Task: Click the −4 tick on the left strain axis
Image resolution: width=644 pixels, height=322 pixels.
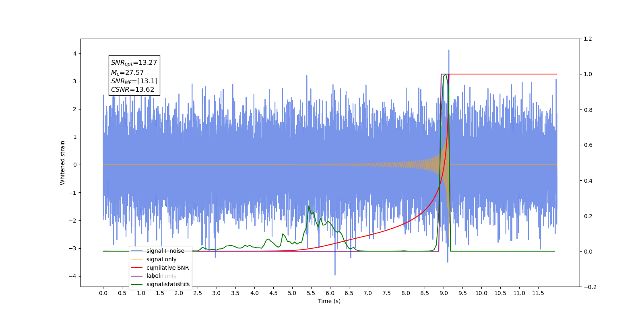Action: click(x=72, y=276)
